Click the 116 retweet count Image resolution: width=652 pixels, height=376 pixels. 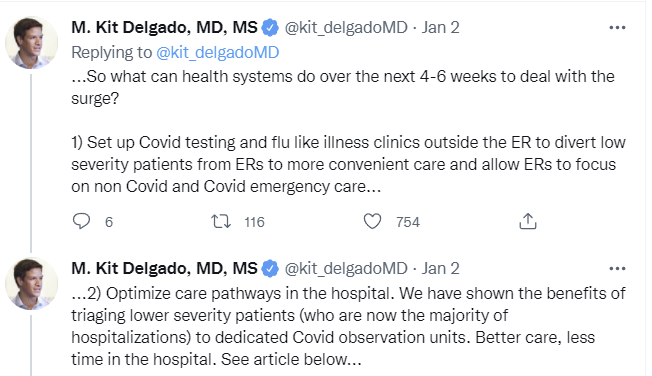(254, 222)
